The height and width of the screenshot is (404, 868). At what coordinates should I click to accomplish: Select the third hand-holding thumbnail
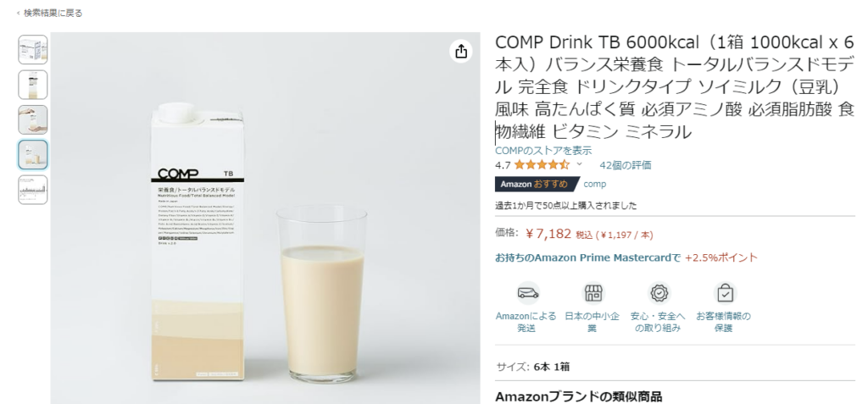pos(33,119)
